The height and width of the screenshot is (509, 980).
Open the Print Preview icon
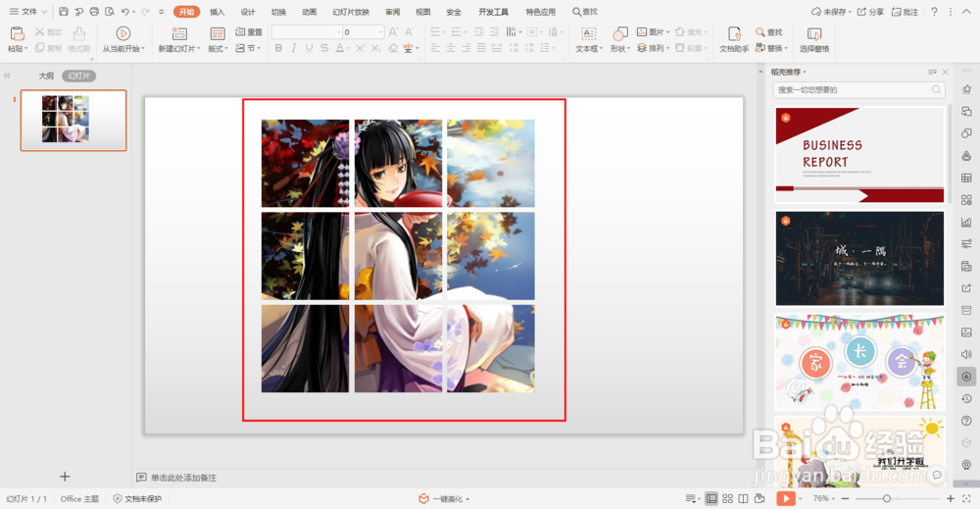[x=110, y=11]
